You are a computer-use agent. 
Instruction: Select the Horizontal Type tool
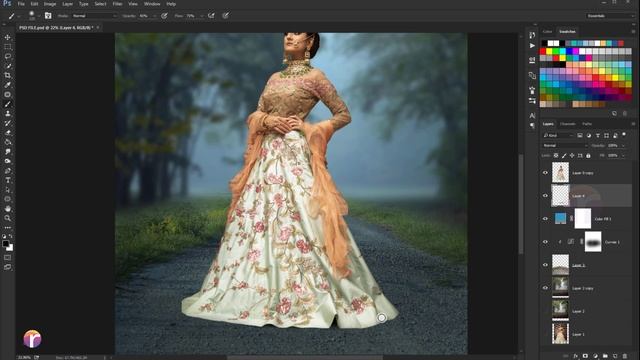[x=7, y=180]
